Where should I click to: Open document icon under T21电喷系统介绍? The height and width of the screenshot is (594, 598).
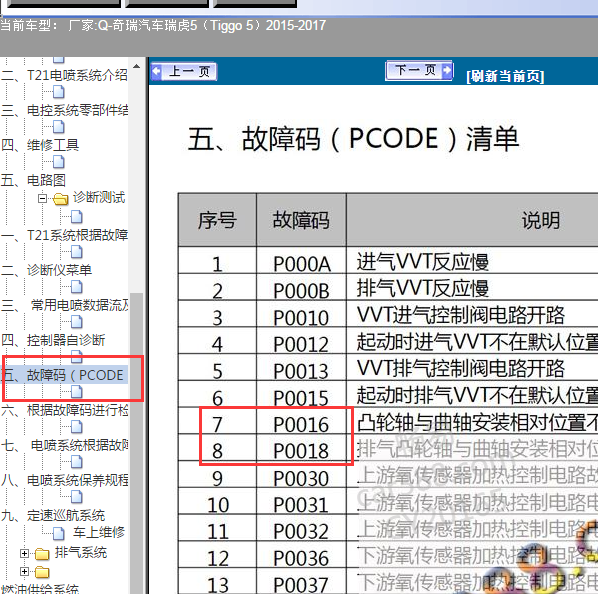pos(58,92)
